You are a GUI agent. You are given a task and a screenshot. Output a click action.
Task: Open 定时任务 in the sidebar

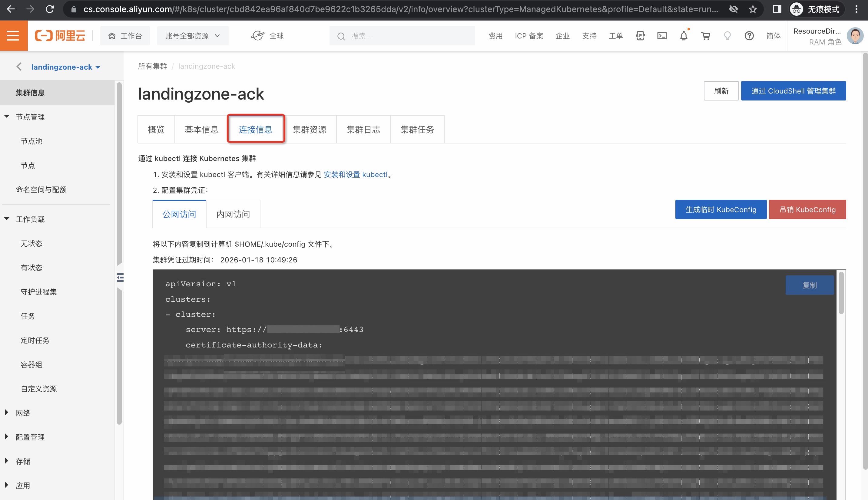tap(35, 340)
